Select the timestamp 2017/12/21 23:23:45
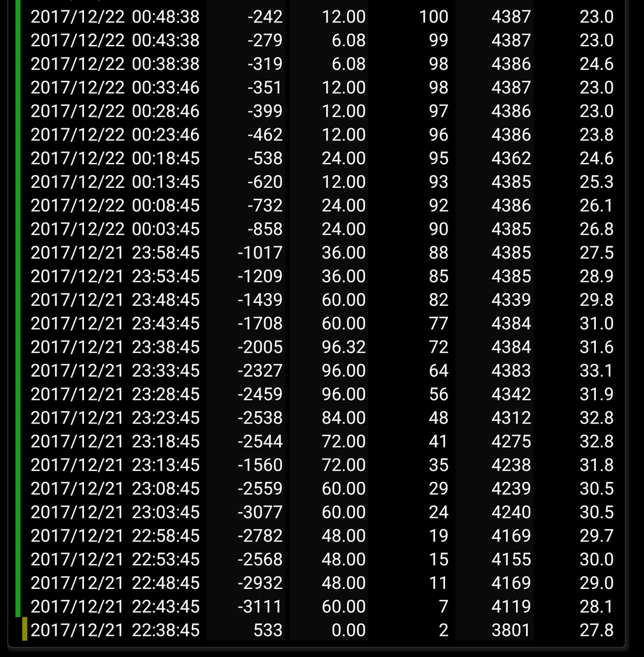644x657 pixels. coord(115,418)
